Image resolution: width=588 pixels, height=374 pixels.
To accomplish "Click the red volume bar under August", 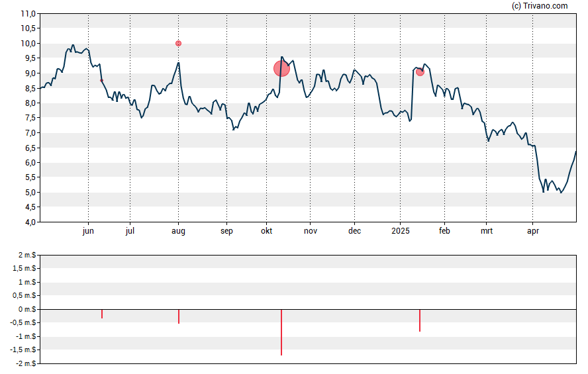I will coord(179,316).
